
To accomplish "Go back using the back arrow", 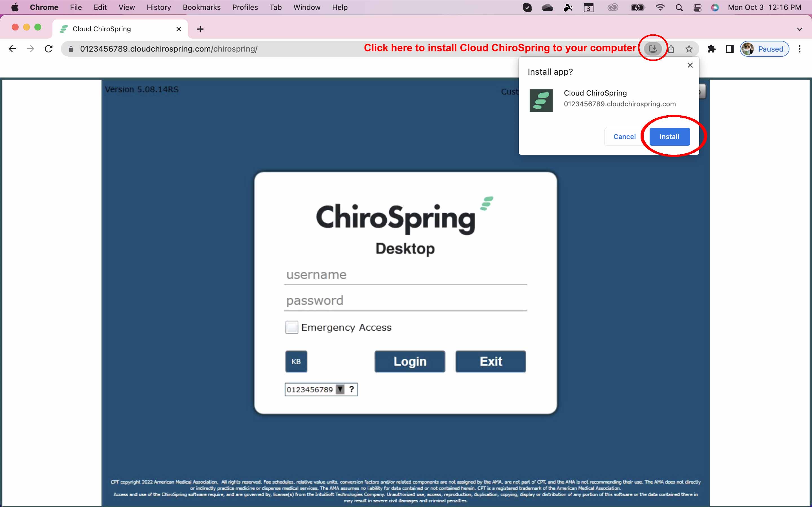I will (x=12, y=49).
